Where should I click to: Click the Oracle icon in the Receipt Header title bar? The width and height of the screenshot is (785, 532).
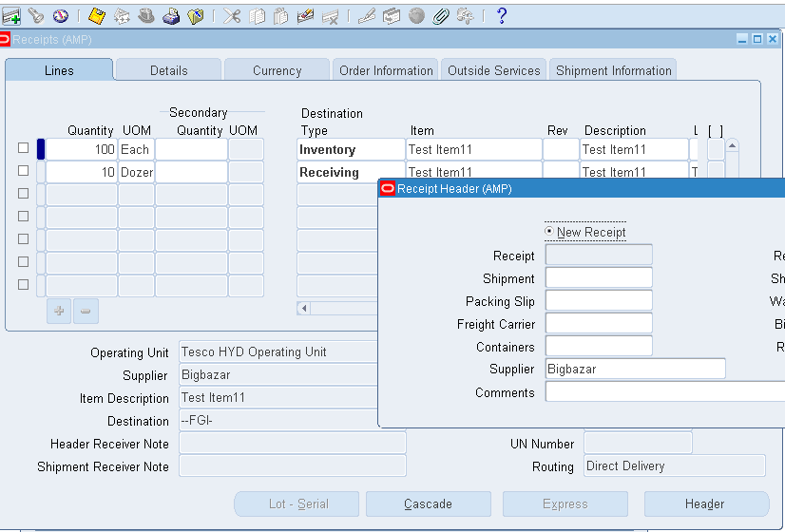[388, 189]
